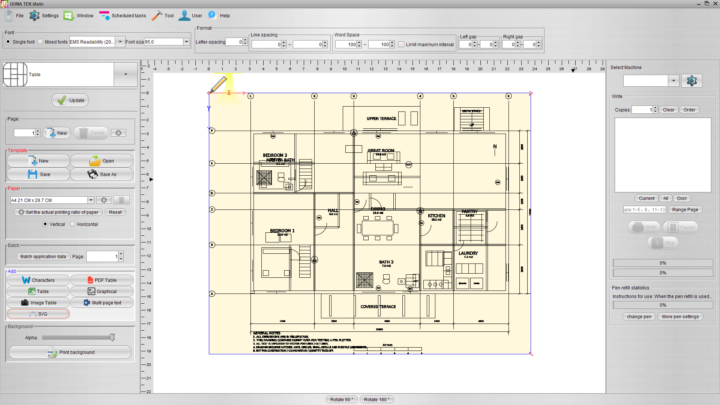Add Characters element
The image size is (720, 405).
click(38, 280)
